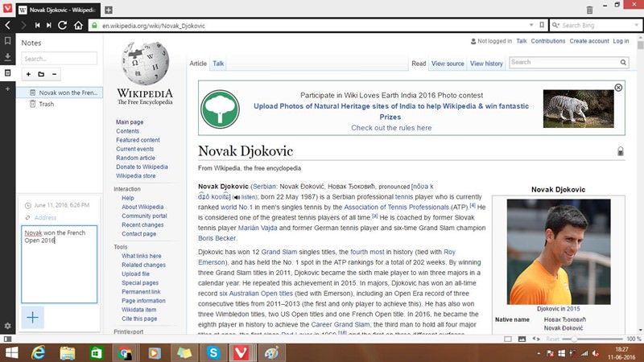
Task: Open Vivaldi settings gear
Action: pyautogui.click(x=7, y=326)
